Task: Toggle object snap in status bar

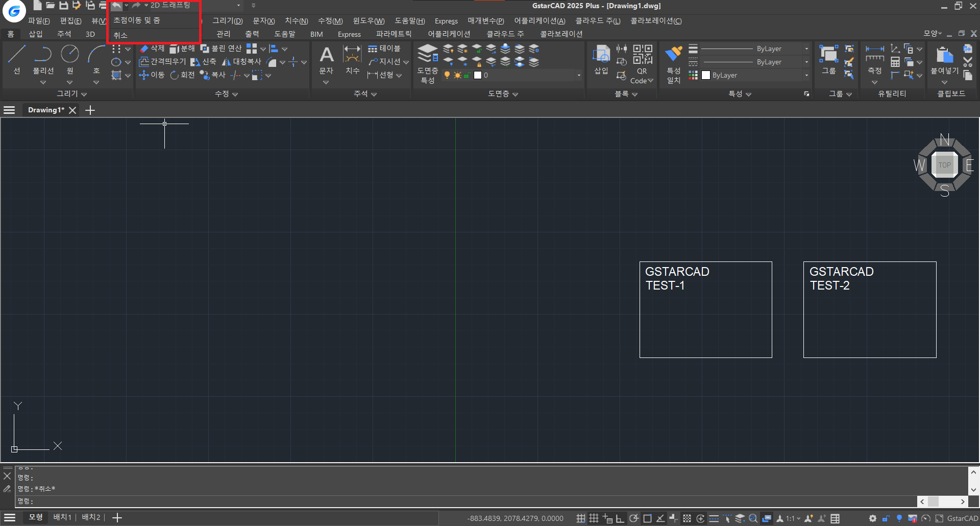Action: tap(647, 518)
